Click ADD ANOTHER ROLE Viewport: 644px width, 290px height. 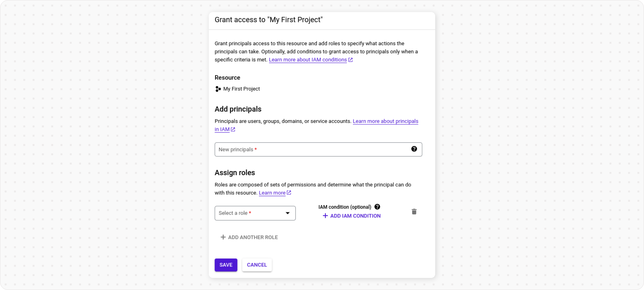click(x=253, y=237)
